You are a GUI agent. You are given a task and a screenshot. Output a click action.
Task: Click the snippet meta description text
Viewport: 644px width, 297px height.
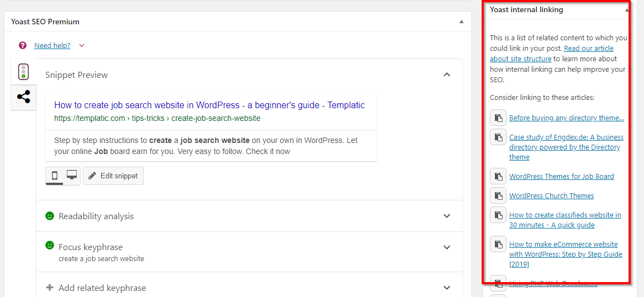tap(206, 146)
